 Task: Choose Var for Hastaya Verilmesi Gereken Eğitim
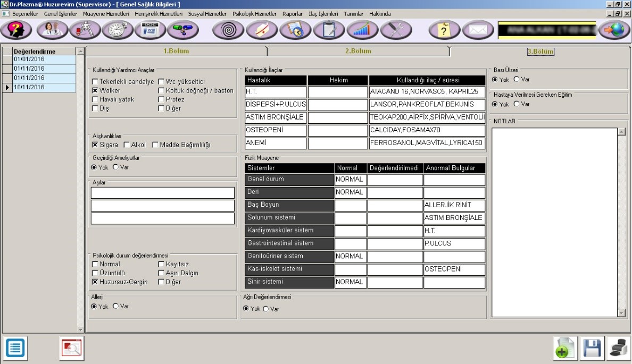pyautogui.click(x=517, y=104)
